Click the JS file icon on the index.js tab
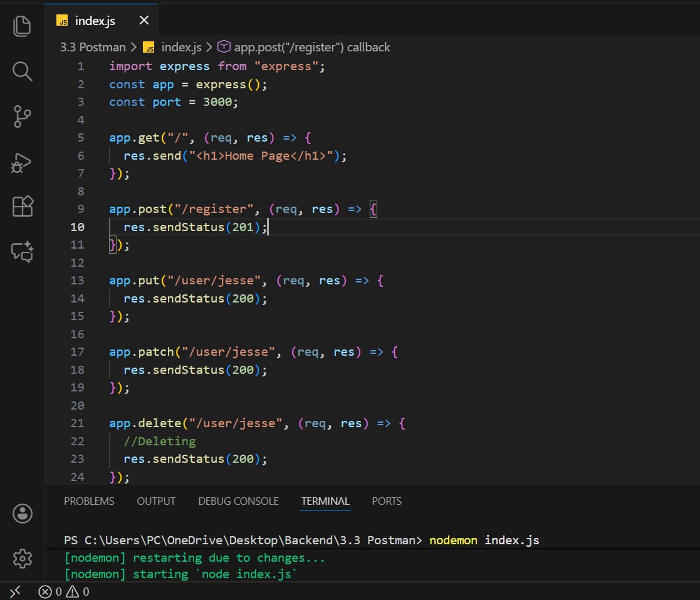The width and height of the screenshot is (700, 600). coord(62,21)
